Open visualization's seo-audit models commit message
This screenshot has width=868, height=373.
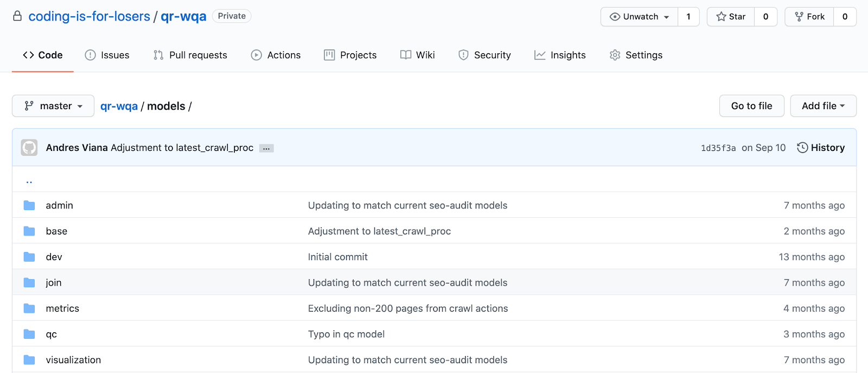(407, 360)
